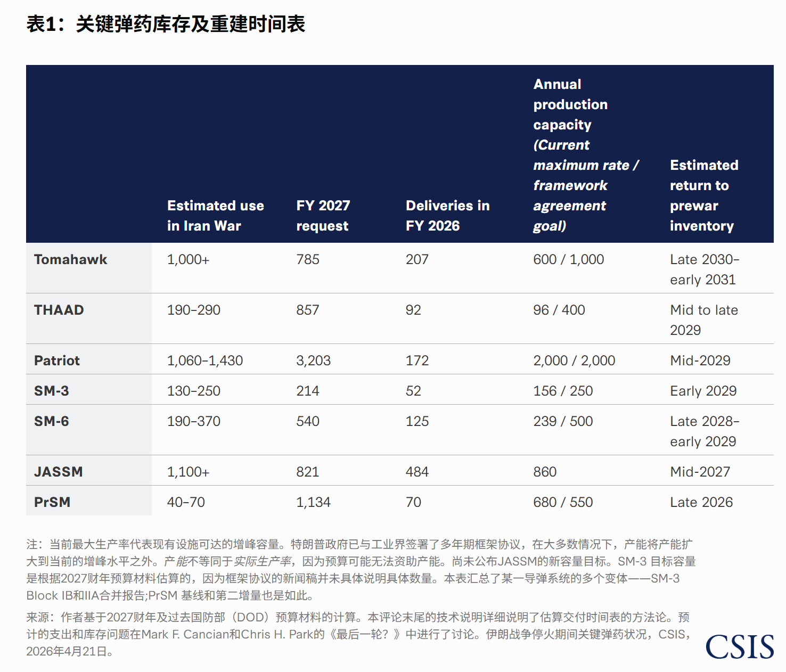Click the source paragraph beginning '来源：作者基于'

click(359, 634)
